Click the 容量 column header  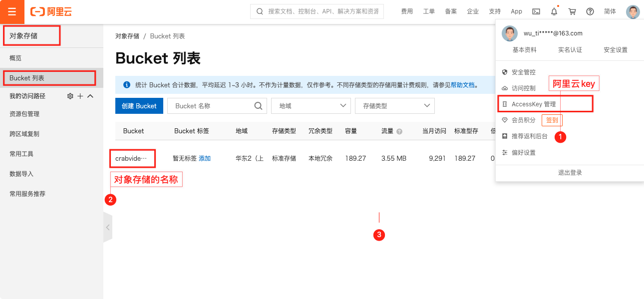[351, 131]
